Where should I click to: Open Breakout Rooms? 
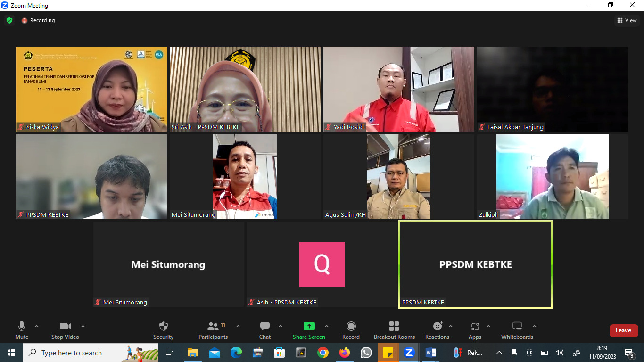coord(394,330)
